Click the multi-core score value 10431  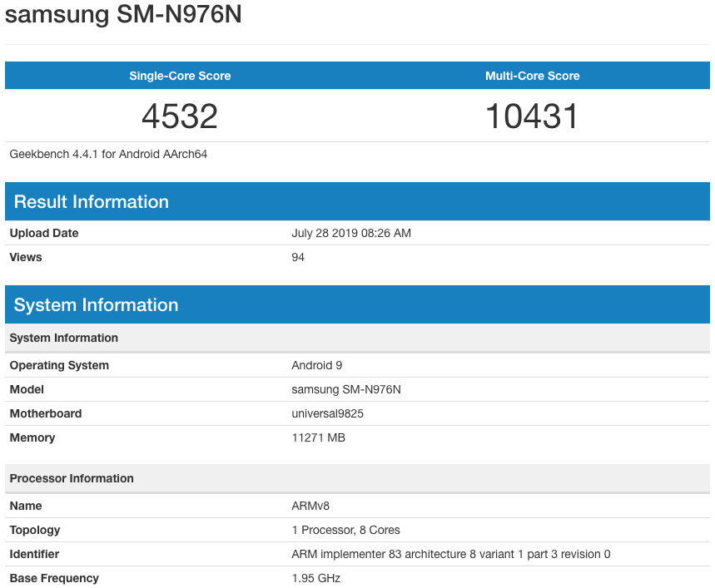pyautogui.click(x=532, y=116)
